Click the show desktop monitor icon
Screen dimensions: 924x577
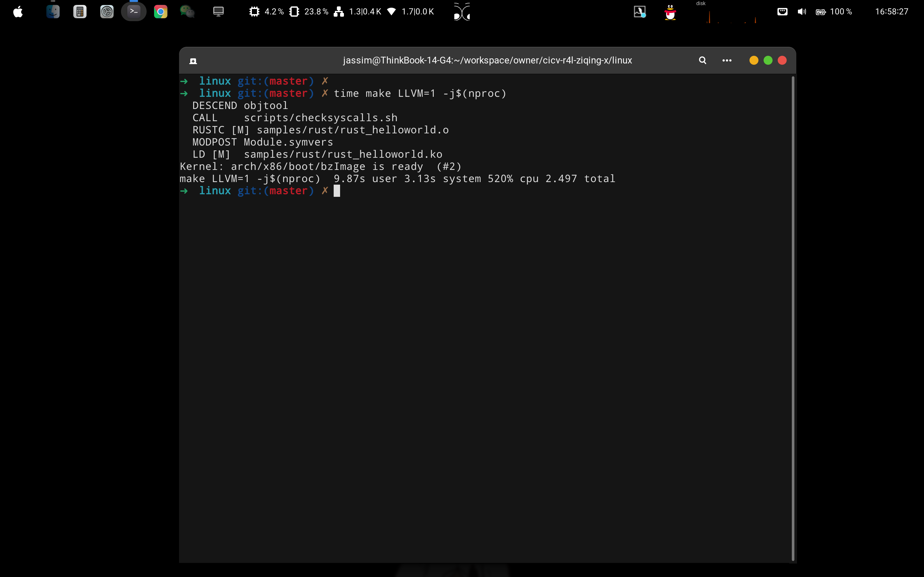click(x=218, y=12)
